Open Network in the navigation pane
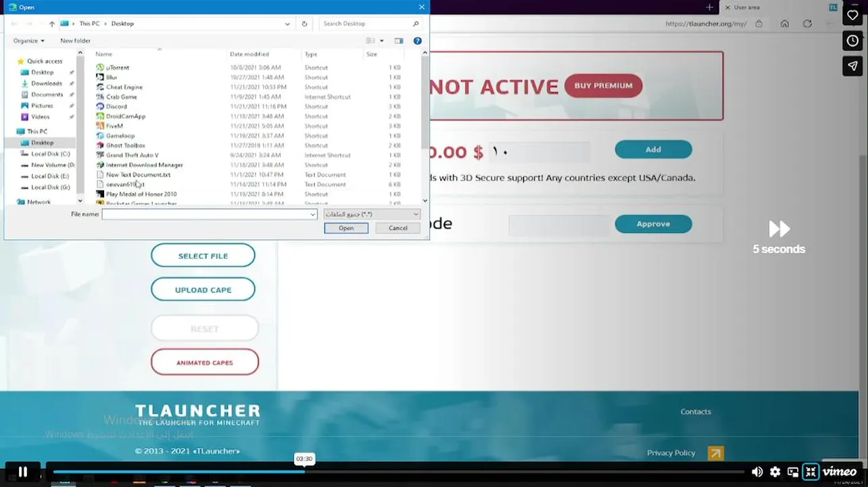868x487 pixels. (x=39, y=202)
